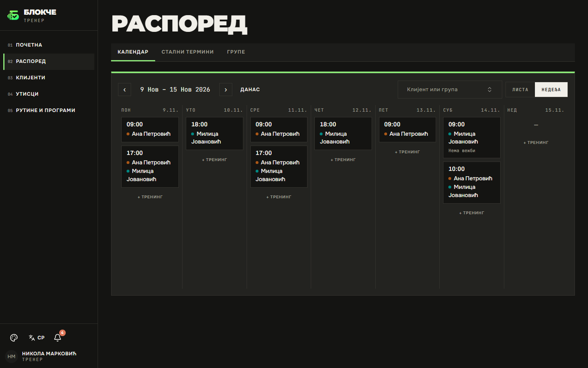
Task: Open notifications bell icon
Action: click(58, 338)
